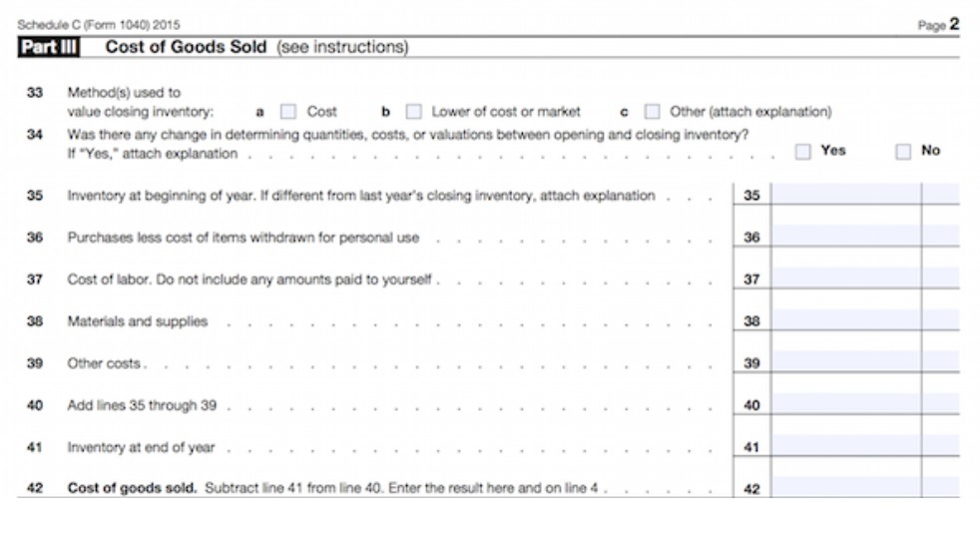Click the line 42 cost of goods sold field
The height and width of the screenshot is (540, 980).
tap(846, 487)
